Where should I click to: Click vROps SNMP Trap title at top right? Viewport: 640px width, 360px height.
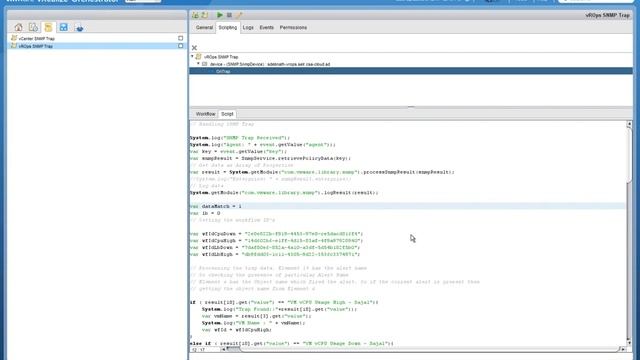pyautogui.click(x=607, y=15)
